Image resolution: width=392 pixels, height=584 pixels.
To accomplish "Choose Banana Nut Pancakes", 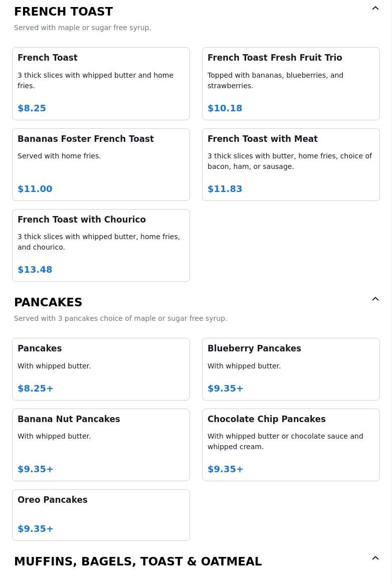I will pyautogui.click(x=101, y=445).
